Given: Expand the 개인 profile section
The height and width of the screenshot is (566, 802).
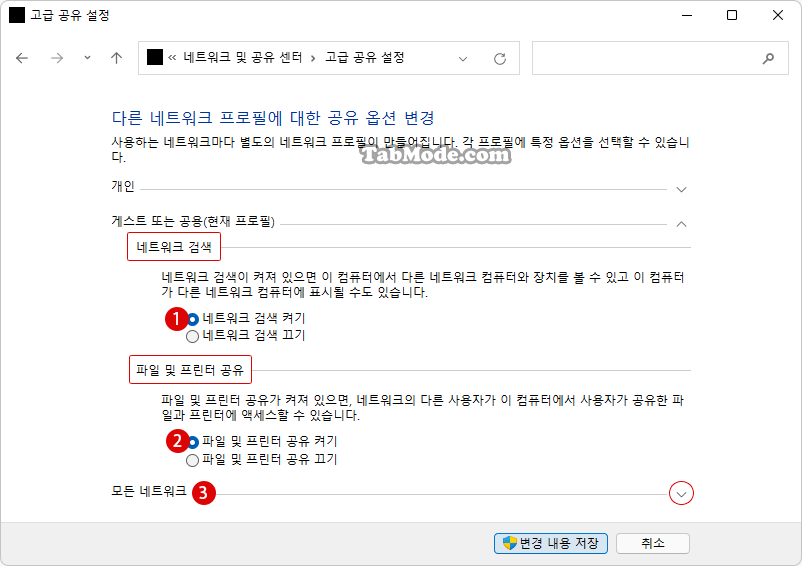Looking at the screenshot, I should click(681, 190).
